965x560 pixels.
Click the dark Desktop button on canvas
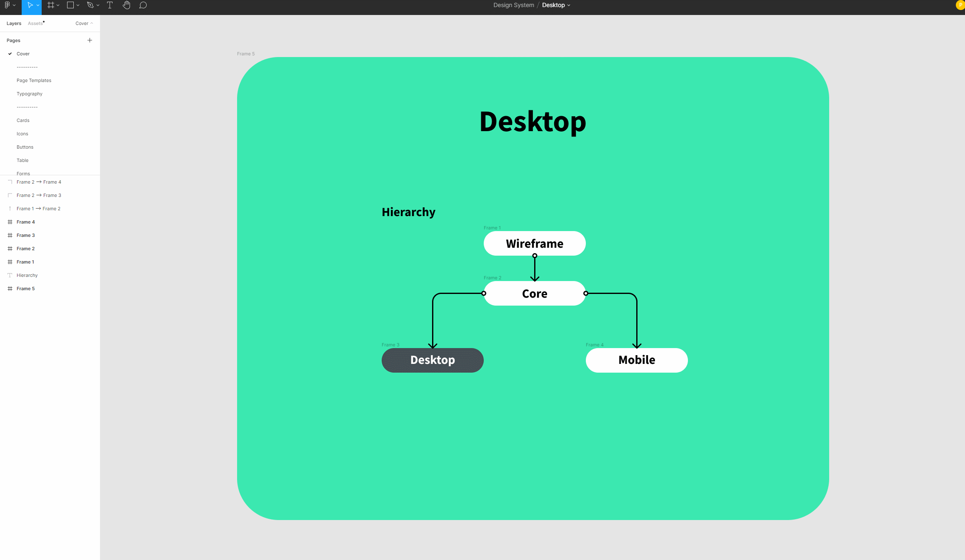coord(432,360)
